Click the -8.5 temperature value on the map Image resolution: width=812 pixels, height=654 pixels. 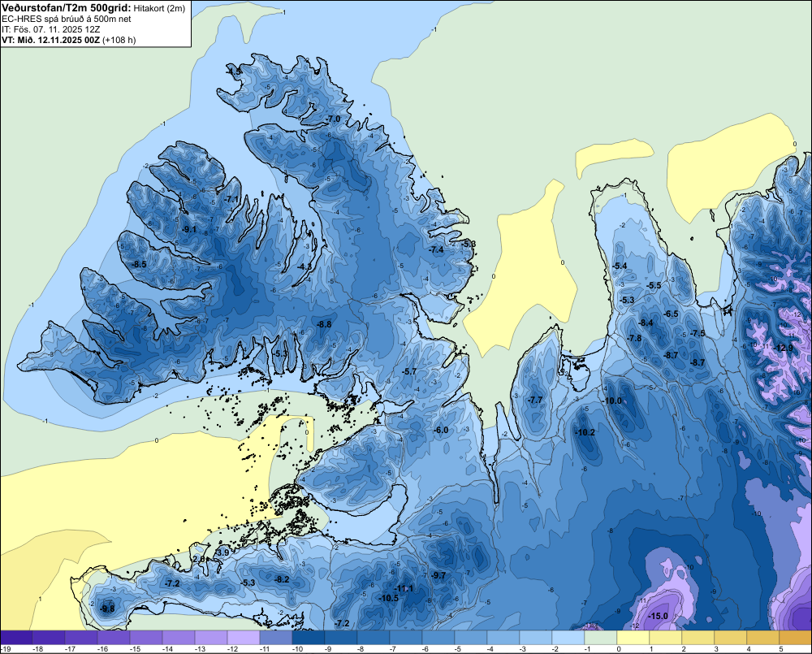140,264
